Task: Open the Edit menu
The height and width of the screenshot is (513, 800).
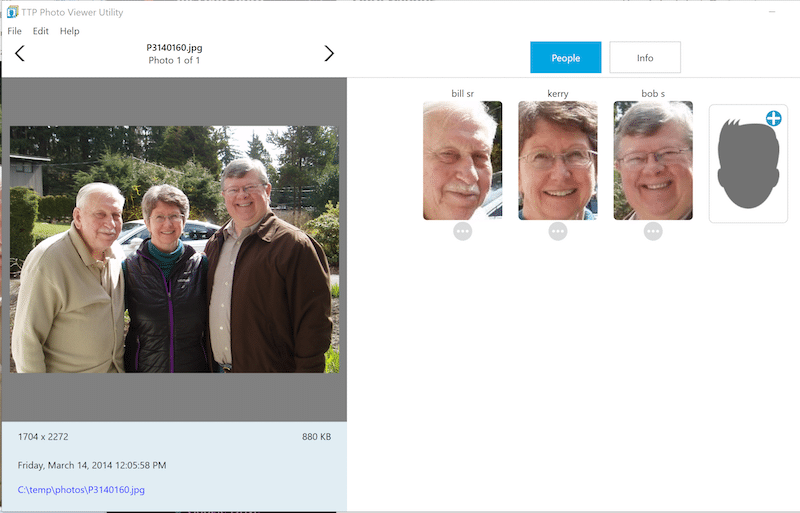Action: coord(40,31)
